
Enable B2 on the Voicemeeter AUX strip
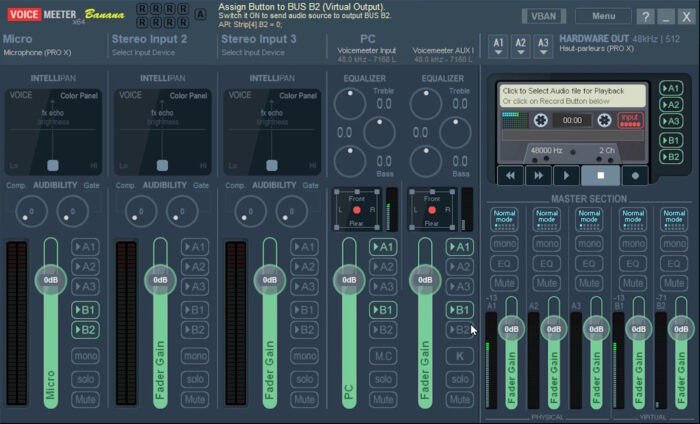(459, 330)
